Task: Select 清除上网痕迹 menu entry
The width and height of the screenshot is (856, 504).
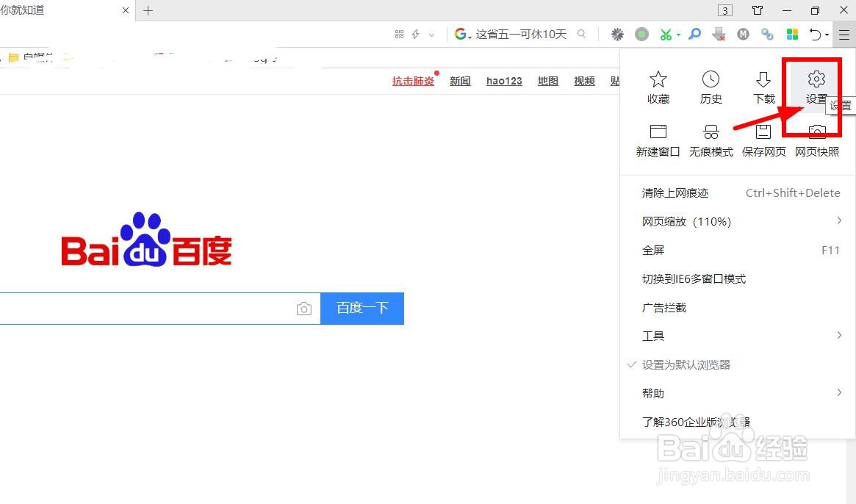Action: (738, 192)
